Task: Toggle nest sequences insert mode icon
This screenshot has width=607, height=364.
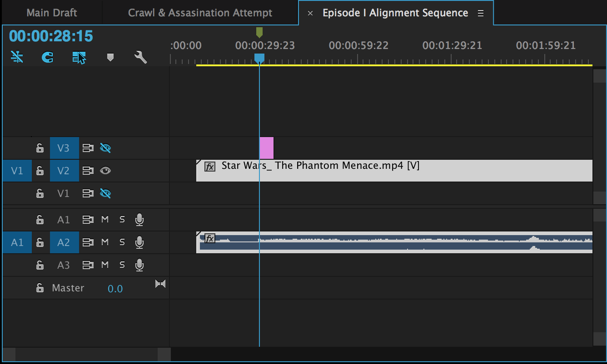Action: (17, 57)
